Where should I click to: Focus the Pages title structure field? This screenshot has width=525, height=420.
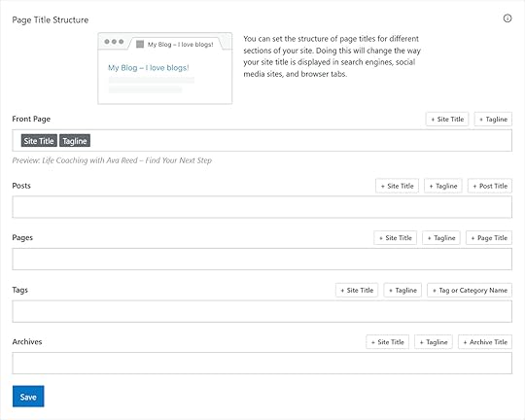point(262,260)
